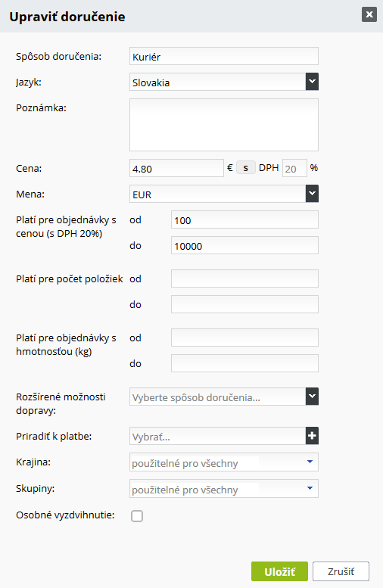Click the Priradiť k platbe Vybrať field
Viewport: 383px width, 588px height.
217,436
